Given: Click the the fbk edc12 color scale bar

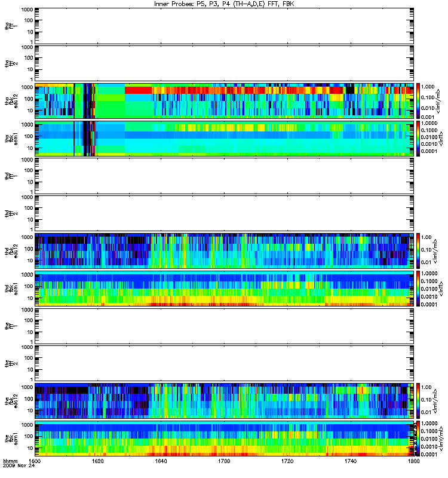Looking at the screenshot, I should coord(418,401).
